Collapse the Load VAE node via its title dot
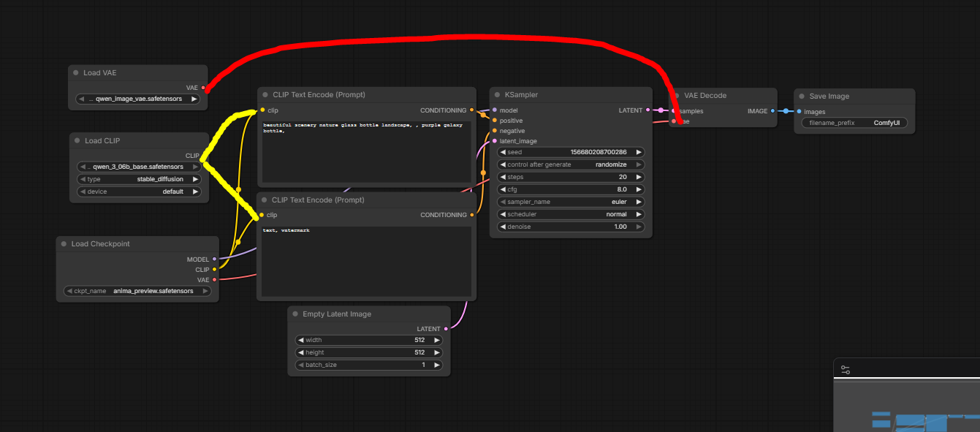This screenshot has height=432, width=980. click(x=76, y=73)
